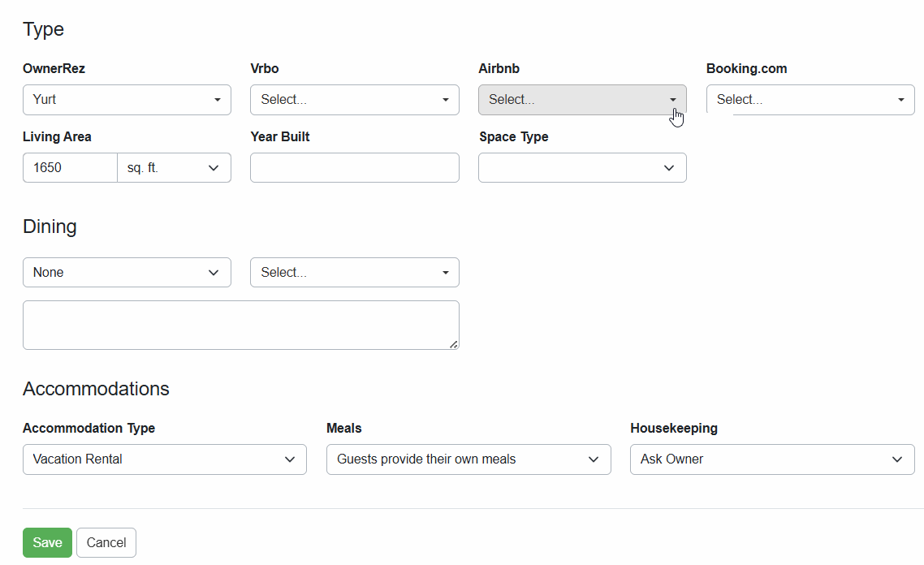924x565 pixels.
Task: Open the Airbnb property type selector
Action: coord(582,99)
